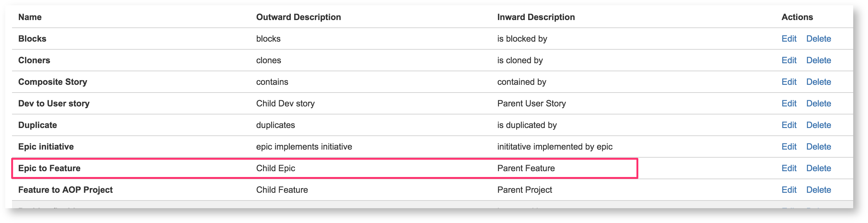Click the Inward Description column header

click(x=536, y=17)
